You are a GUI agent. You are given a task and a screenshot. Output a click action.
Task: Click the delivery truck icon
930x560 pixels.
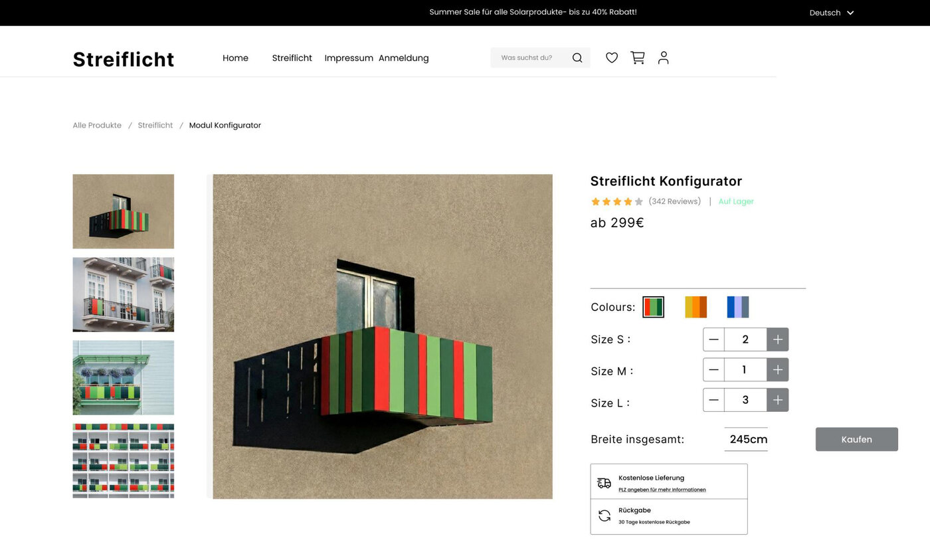[x=604, y=483]
